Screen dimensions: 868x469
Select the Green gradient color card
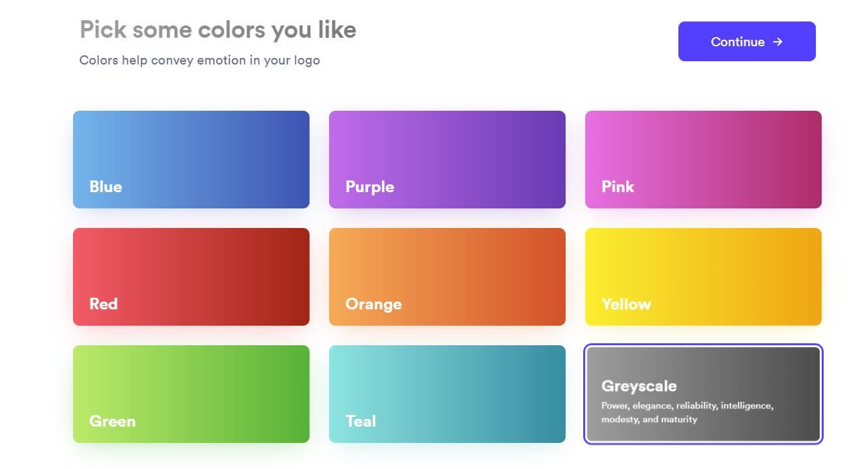coord(191,394)
